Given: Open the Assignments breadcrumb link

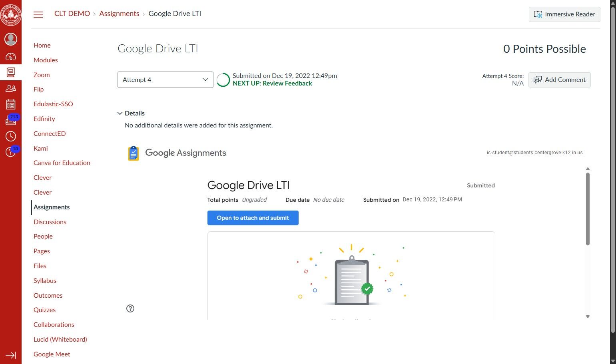Looking at the screenshot, I should pyautogui.click(x=119, y=13).
